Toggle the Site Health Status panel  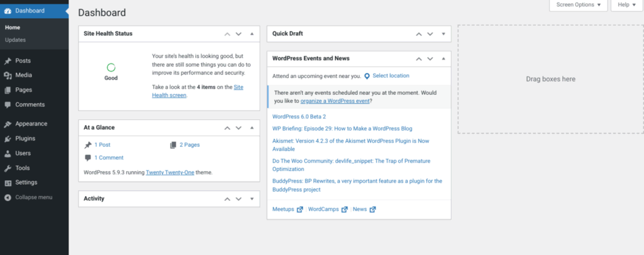pos(252,33)
